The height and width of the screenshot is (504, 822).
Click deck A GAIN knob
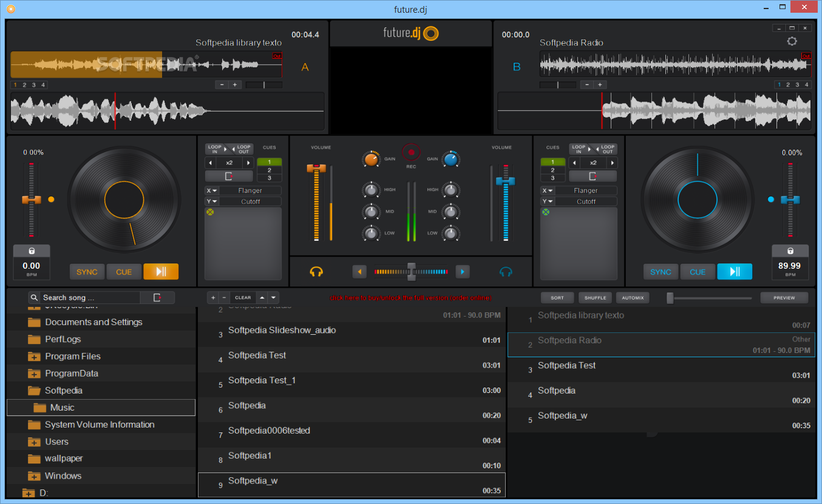click(x=370, y=159)
